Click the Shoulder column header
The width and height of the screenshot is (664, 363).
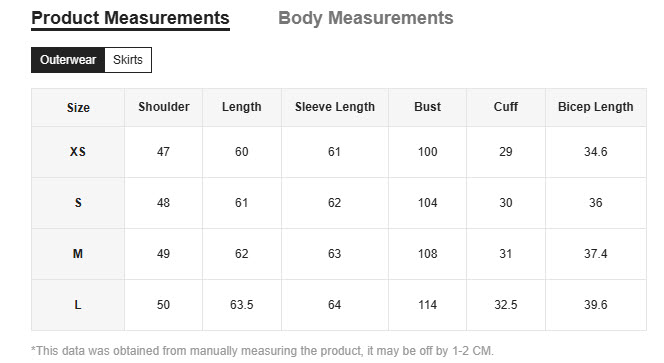coord(164,107)
